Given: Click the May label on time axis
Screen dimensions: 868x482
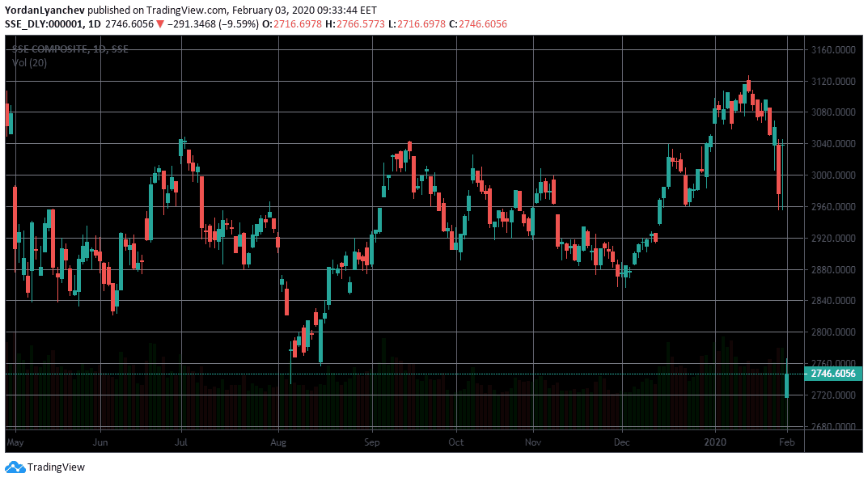Looking at the screenshot, I should coord(15,442).
